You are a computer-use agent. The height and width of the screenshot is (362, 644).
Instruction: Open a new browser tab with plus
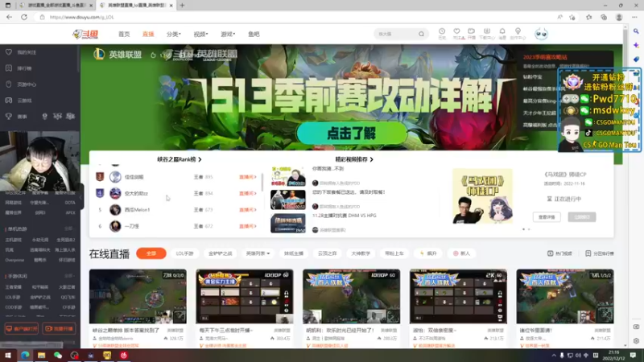click(182, 6)
